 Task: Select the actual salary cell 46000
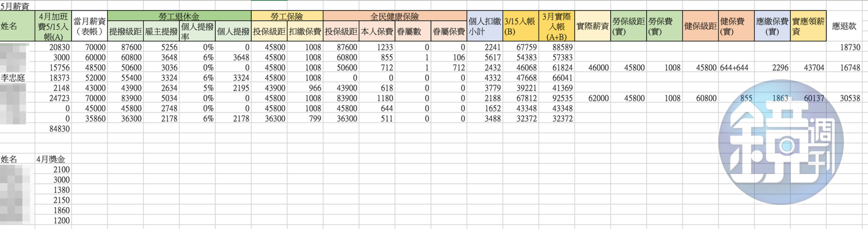click(592, 67)
